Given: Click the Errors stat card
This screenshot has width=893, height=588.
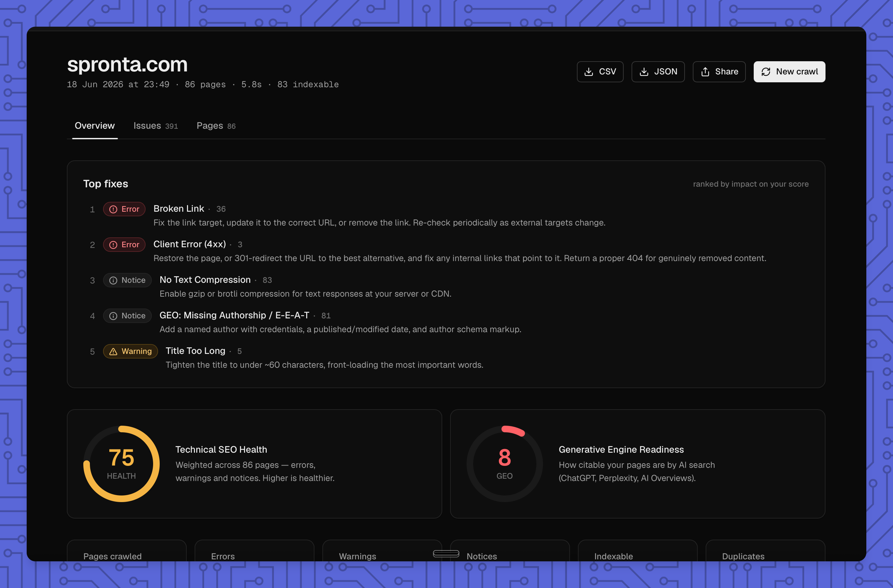Looking at the screenshot, I should pyautogui.click(x=254, y=550).
